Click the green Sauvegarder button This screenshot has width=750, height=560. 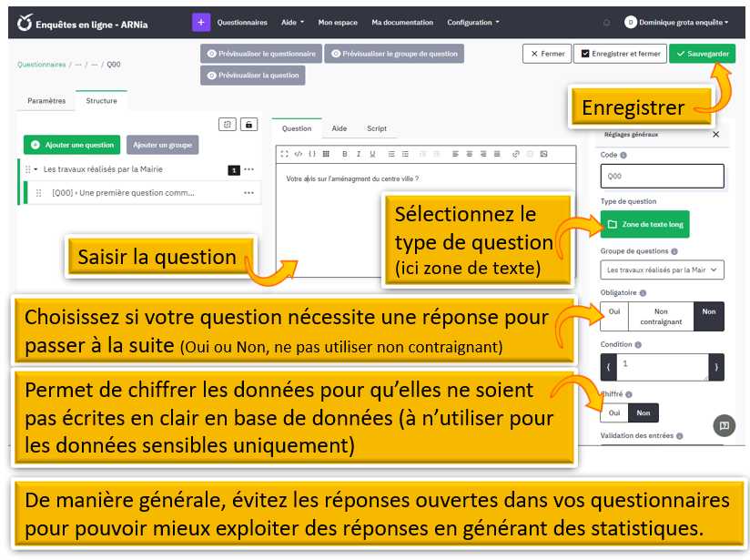pyautogui.click(x=702, y=54)
